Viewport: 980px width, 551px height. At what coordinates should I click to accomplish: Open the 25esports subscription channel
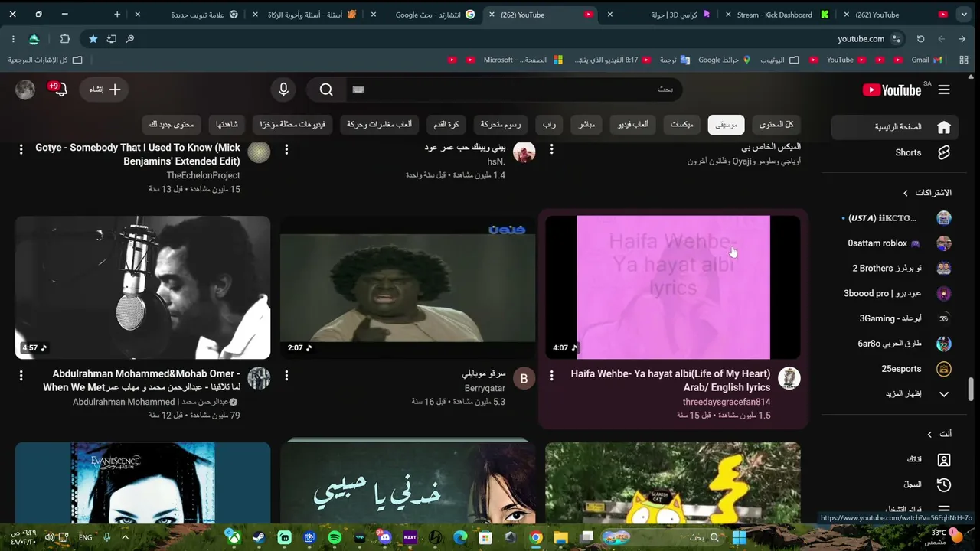(x=894, y=369)
